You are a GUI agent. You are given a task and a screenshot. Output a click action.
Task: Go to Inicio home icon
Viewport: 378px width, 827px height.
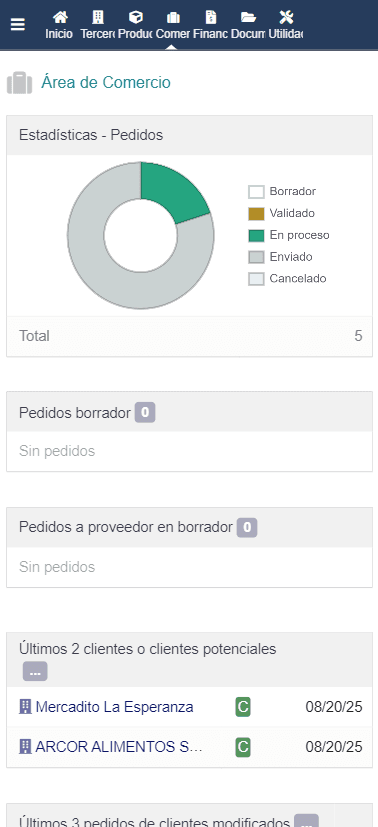pyautogui.click(x=60, y=17)
